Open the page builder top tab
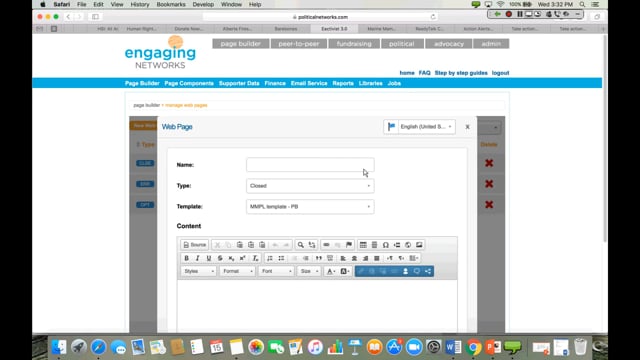The image size is (640, 360). coord(240,44)
